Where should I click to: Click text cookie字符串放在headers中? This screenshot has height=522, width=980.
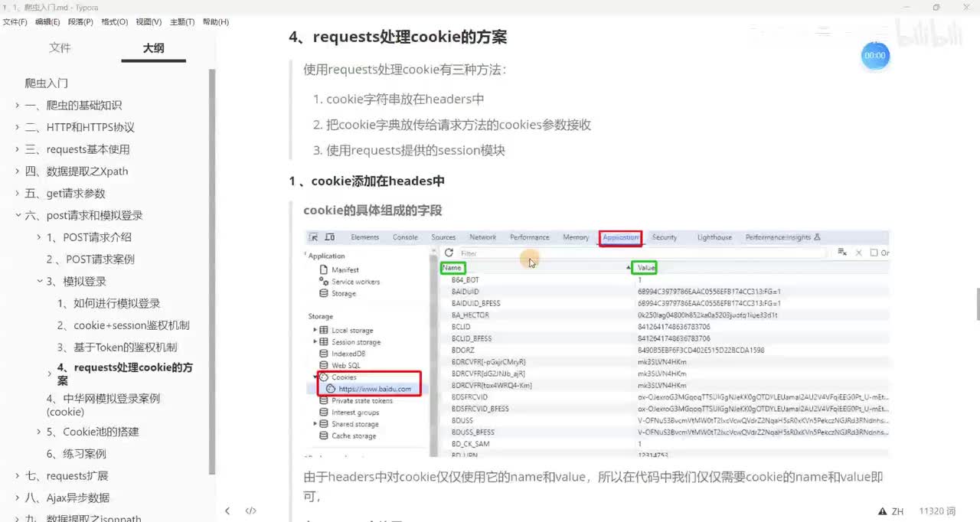coord(405,100)
